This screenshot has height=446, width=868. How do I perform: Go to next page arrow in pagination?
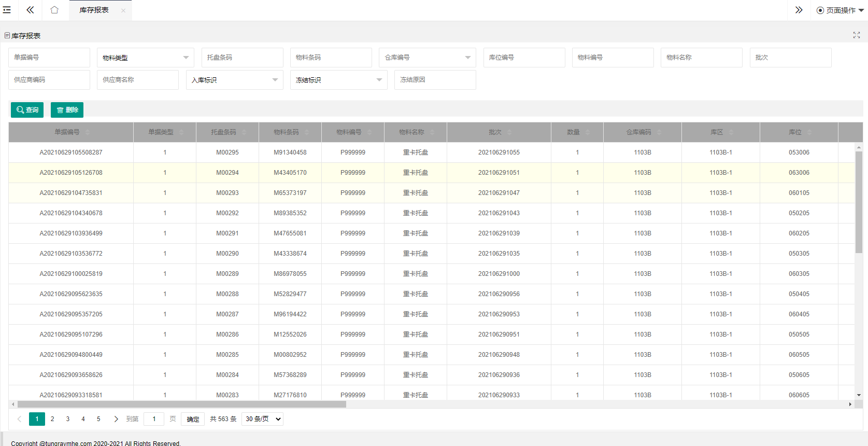tap(116, 419)
